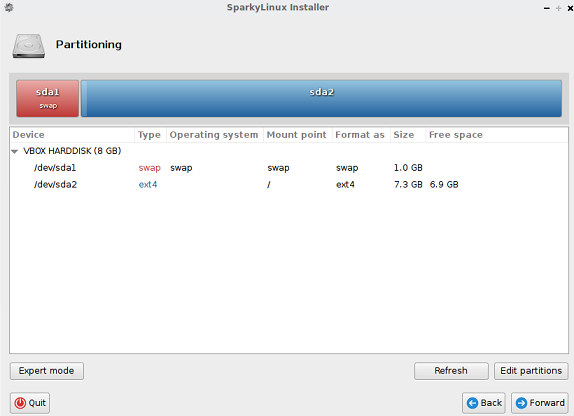Open the Edit partitions tool
Screen dimensions: 574x416
coord(531,371)
